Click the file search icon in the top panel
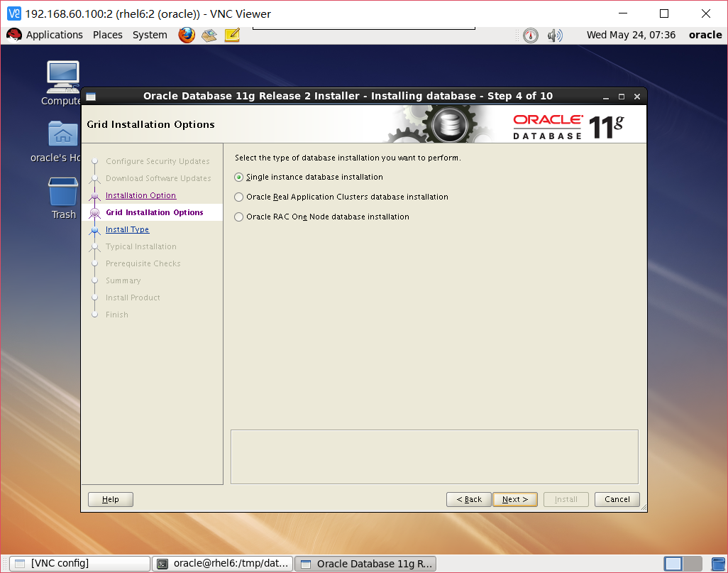The width and height of the screenshot is (728, 573). tap(209, 35)
